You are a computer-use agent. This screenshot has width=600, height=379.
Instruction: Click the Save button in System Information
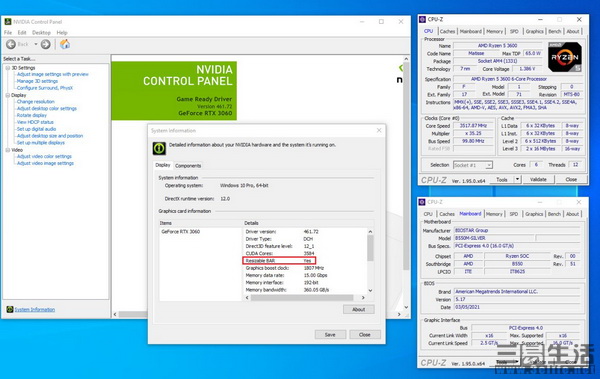coord(330,335)
